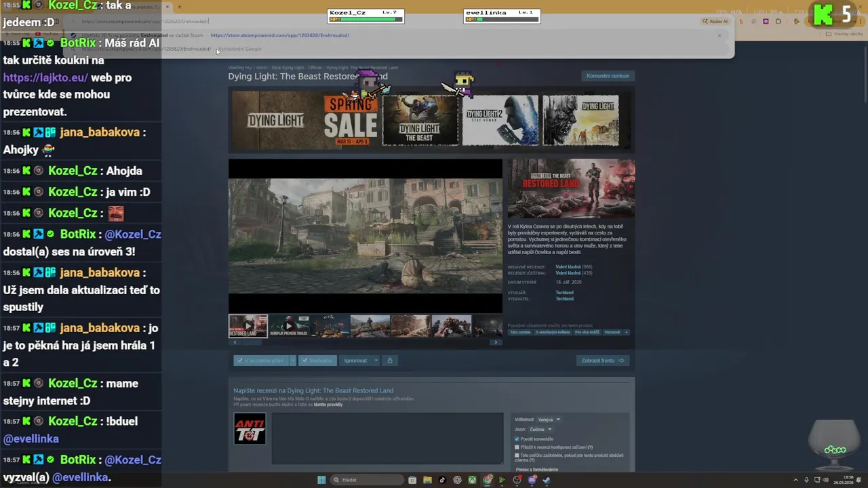Click the Zobrazit frontu button
This screenshot has width=868, height=488.
[x=602, y=361]
